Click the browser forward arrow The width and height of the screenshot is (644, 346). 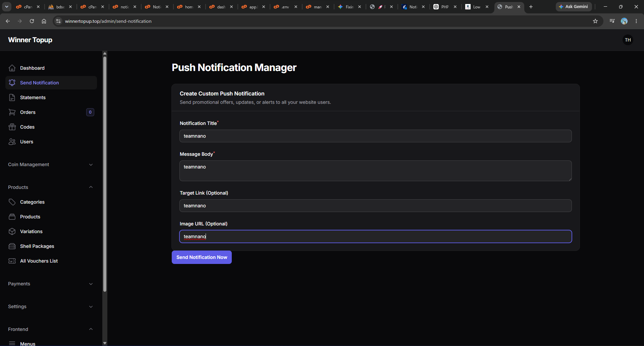tap(20, 21)
